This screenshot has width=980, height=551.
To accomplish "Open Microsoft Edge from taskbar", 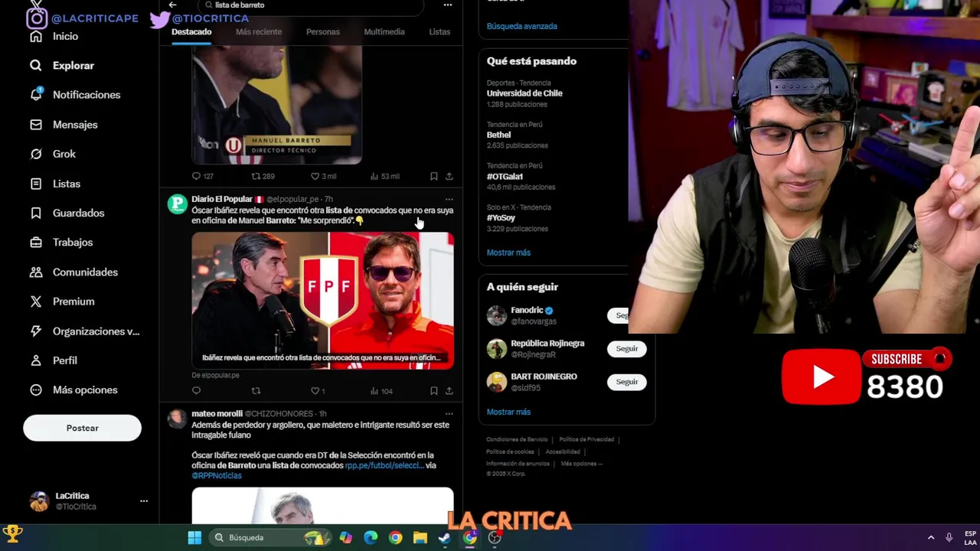I will pyautogui.click(x=371, y=537).
